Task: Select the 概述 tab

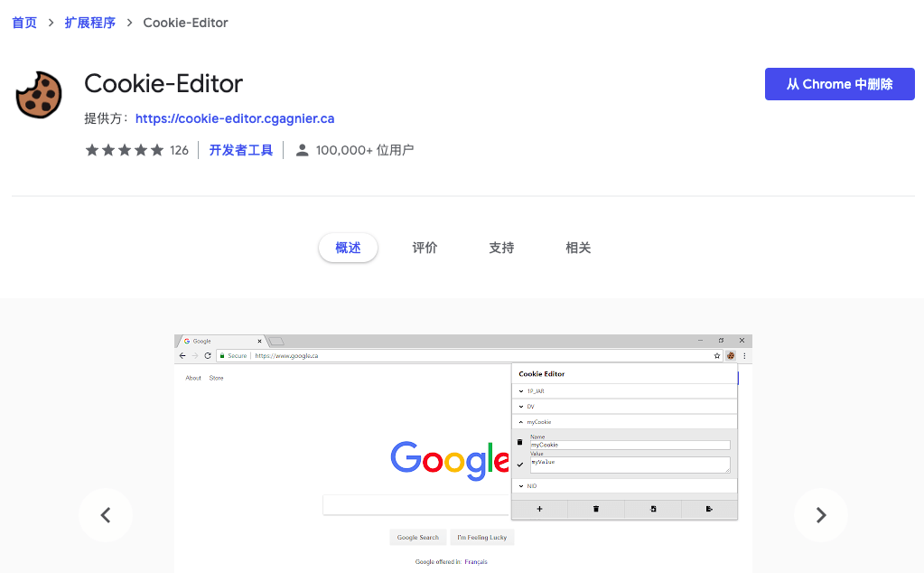Action: [x=348, y=248]
